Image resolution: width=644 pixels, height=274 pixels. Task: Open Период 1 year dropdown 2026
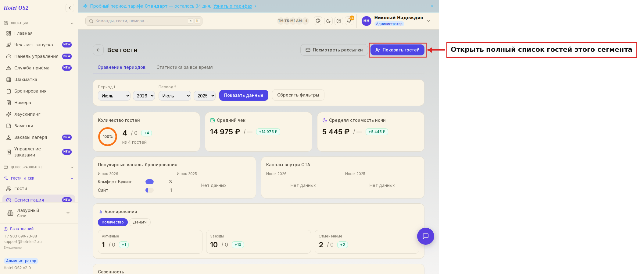tap(144, 96)
